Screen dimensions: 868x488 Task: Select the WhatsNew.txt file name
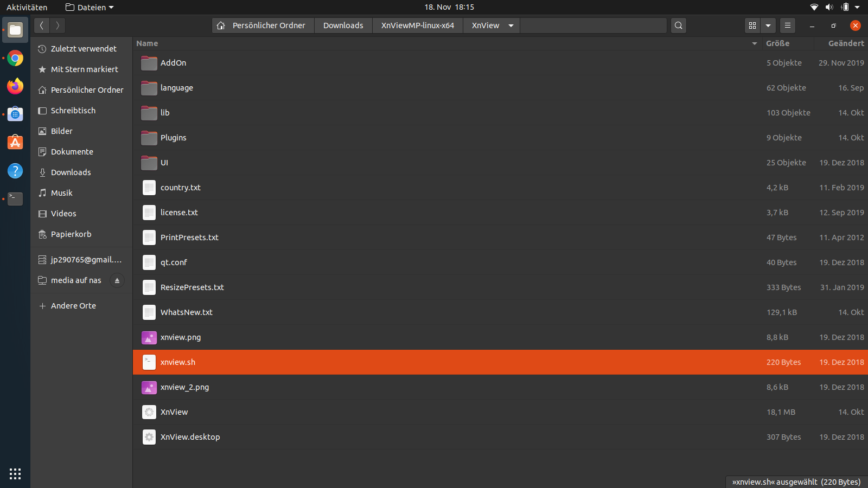click(187, 312)
